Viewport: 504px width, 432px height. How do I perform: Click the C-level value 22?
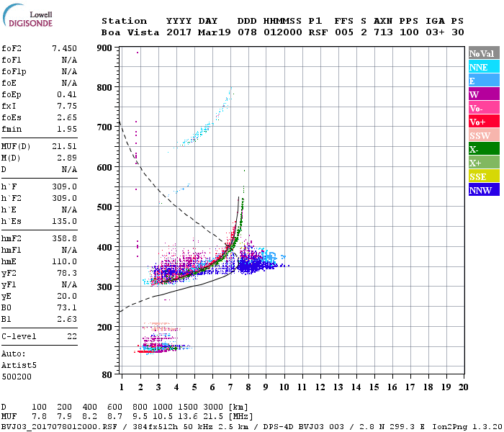[x=72, y=336]
